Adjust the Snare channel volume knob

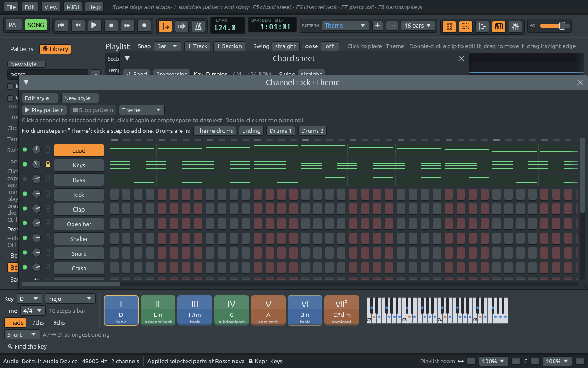[x=36, y=253]
